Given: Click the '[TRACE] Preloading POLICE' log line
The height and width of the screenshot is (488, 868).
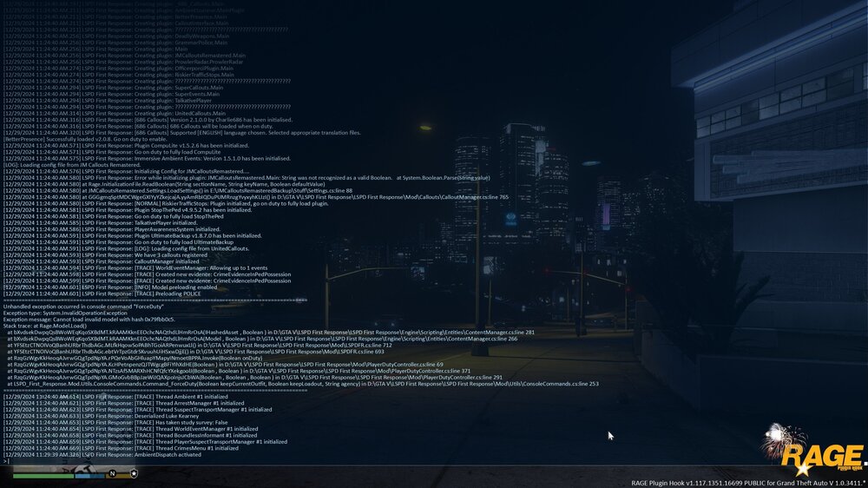Looking at the screenshot, I should click(102, 293).
